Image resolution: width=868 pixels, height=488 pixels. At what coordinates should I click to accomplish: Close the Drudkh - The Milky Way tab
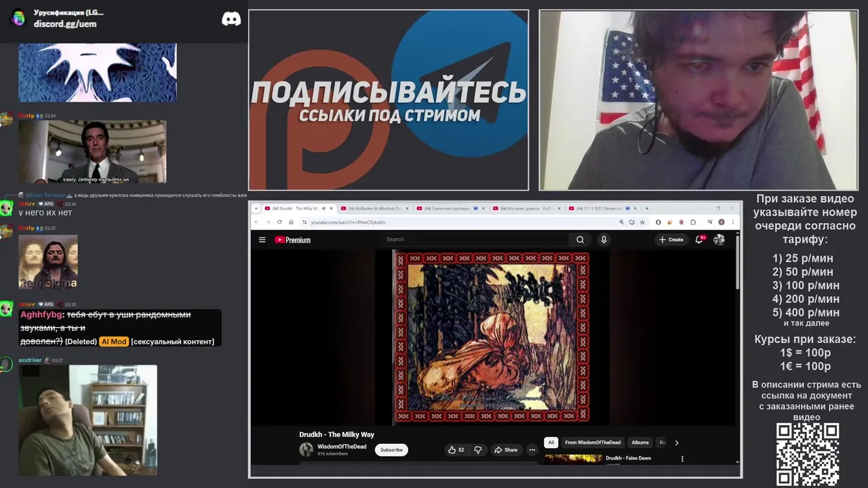(x=332, y=208)
